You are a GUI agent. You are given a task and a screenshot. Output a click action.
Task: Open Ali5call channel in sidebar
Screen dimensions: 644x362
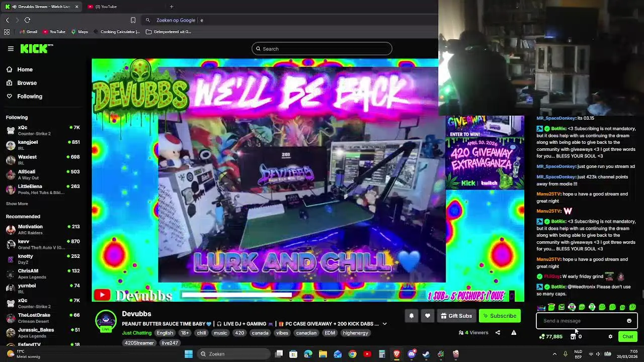[43, 174]
